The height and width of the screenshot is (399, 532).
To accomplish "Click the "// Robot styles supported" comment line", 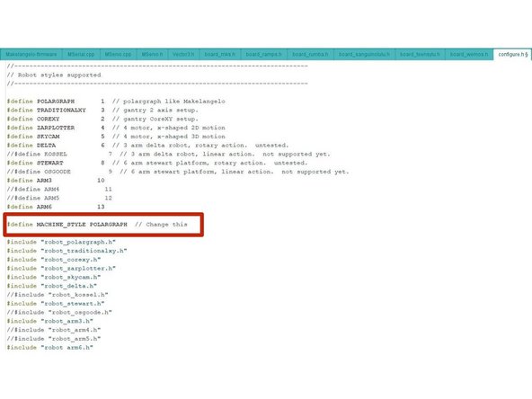I will [54, 75].
